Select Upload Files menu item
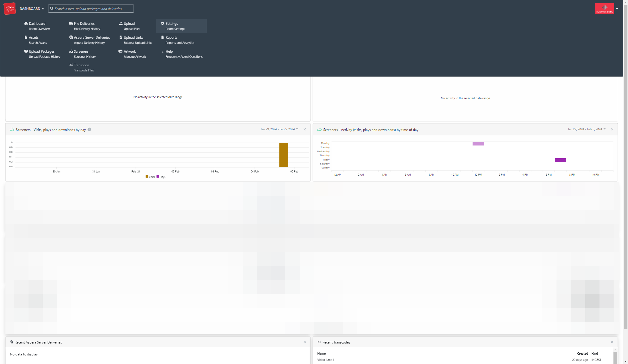This screenshot has height=364, width=628. (130, 26)
